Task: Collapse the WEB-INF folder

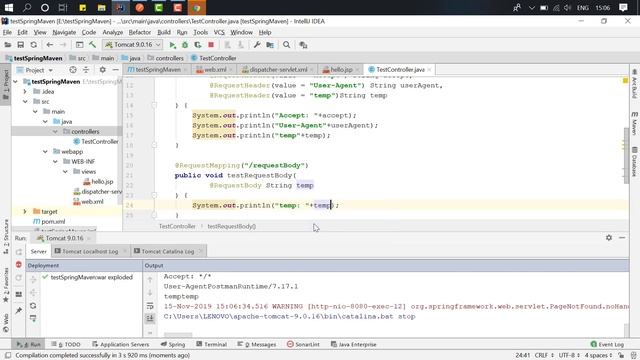Action: tap(55, 162)
